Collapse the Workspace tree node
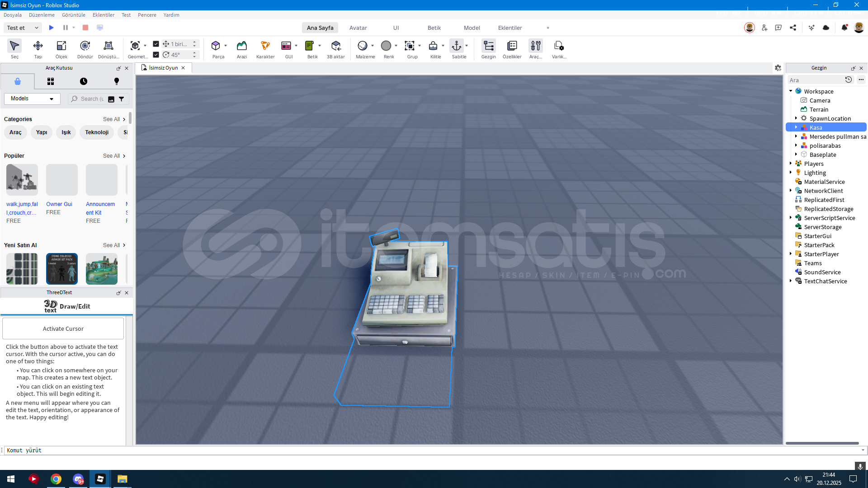This screenshot has height=488, width=868. click(791, 91)
